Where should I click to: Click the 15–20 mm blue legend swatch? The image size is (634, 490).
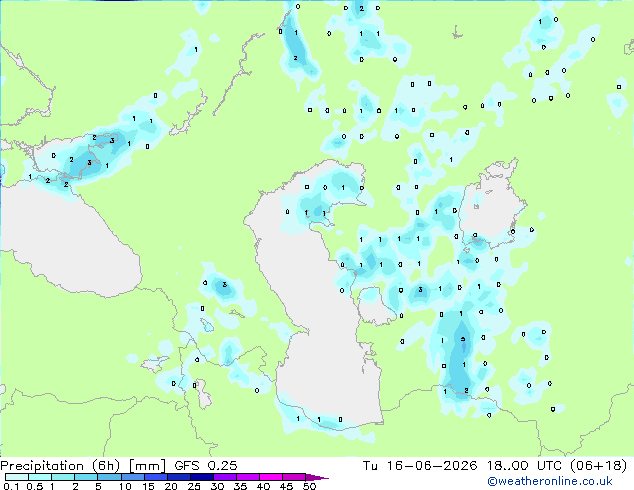(156, 477)
